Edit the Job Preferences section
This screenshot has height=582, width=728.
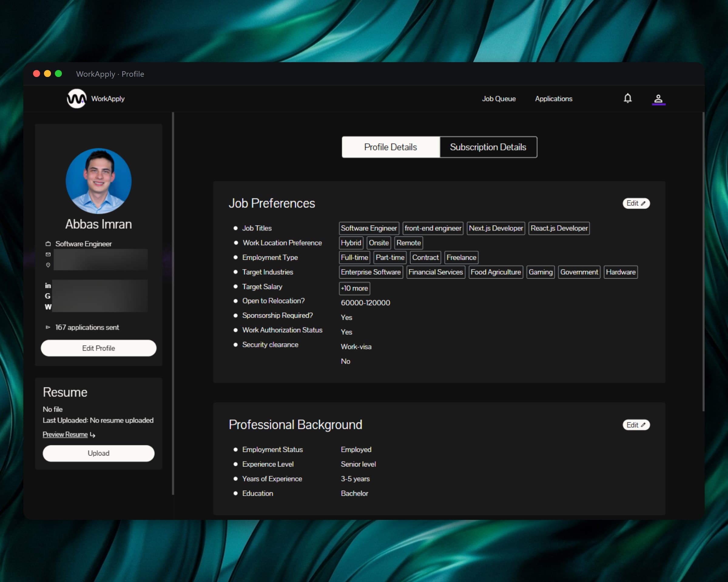coord(636,203)
